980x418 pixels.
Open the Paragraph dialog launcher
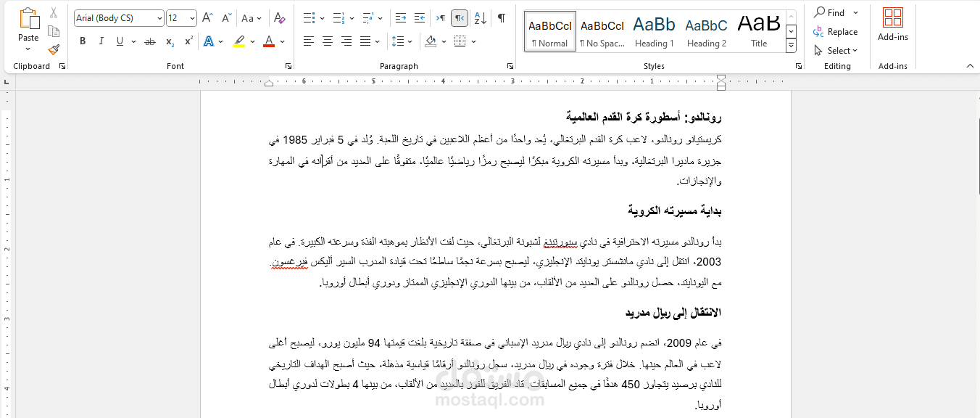click(x=510, y=66)
